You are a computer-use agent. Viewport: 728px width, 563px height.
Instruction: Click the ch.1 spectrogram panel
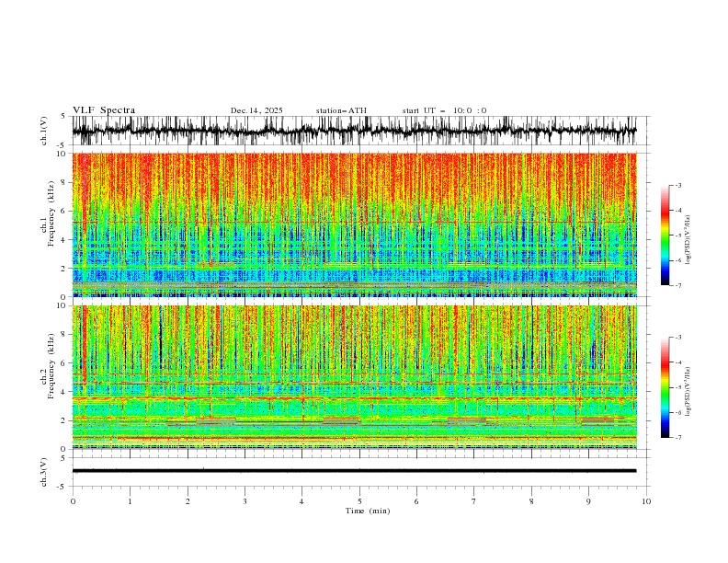click(354, 224)
